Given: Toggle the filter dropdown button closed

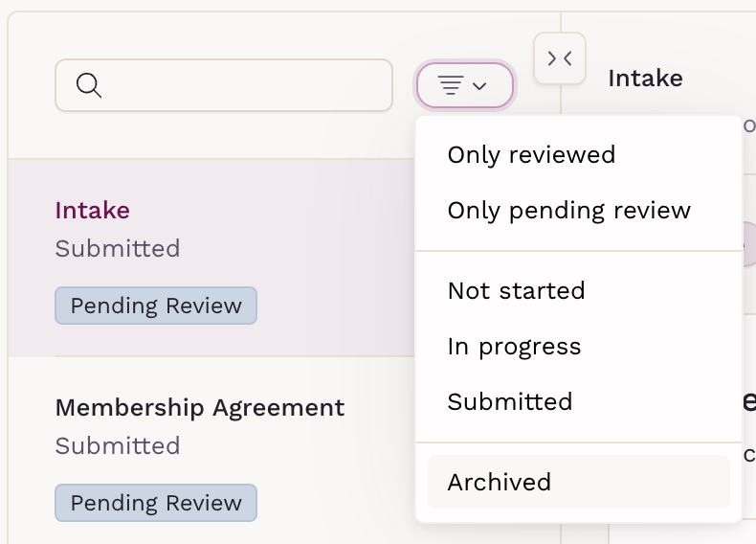Looking at the screenshot, I should (465, 85).
